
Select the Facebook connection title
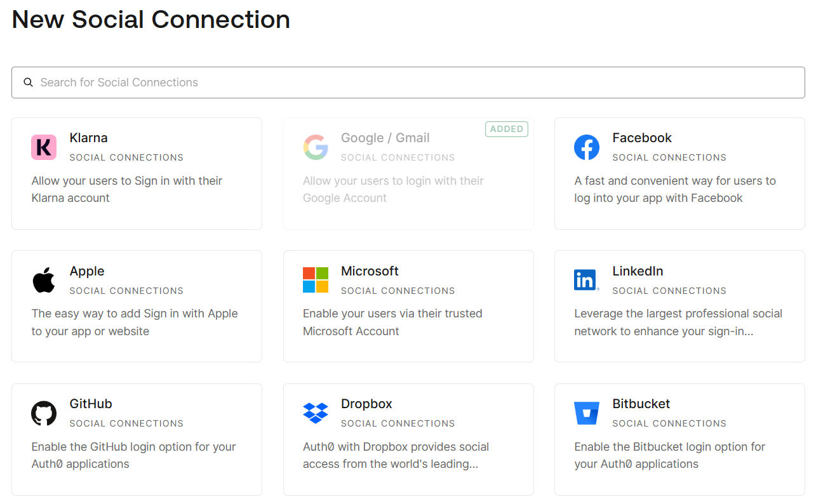click(641, 138)
